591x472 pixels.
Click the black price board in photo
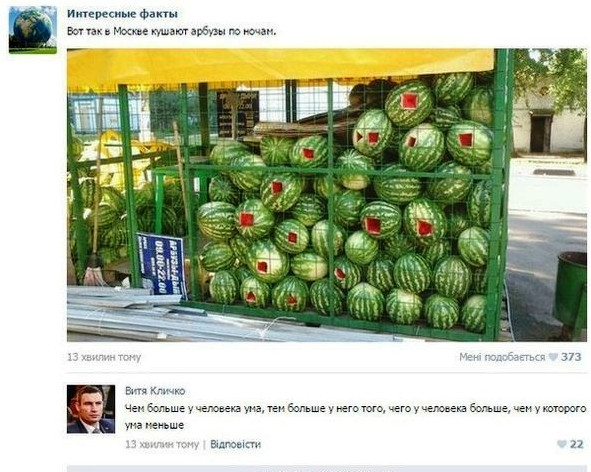click(238, 114)
